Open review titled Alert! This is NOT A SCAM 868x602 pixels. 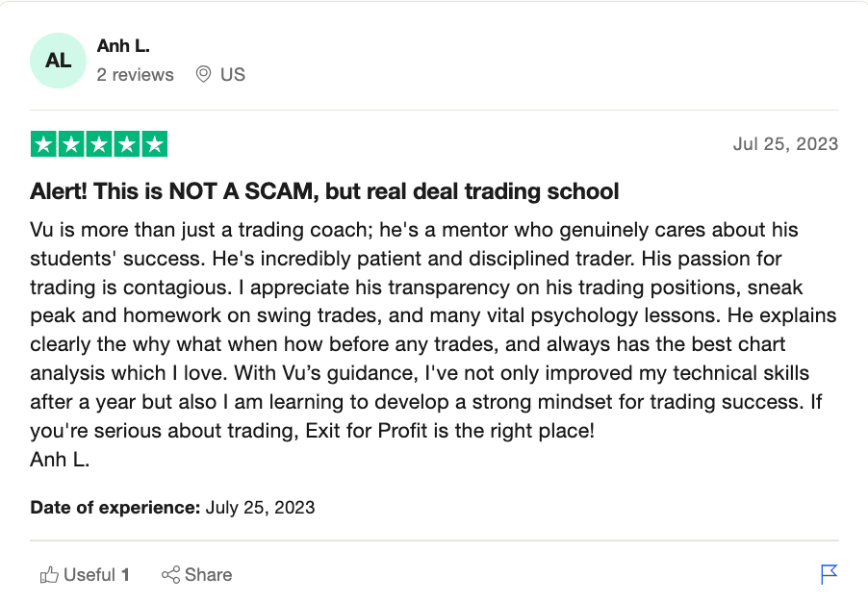point(324,191)
